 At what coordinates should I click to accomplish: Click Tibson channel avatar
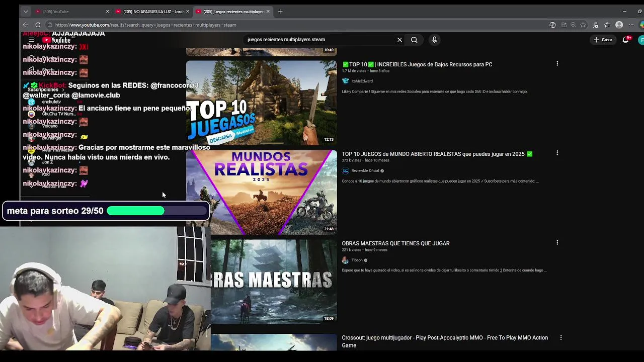coord(345,260)
